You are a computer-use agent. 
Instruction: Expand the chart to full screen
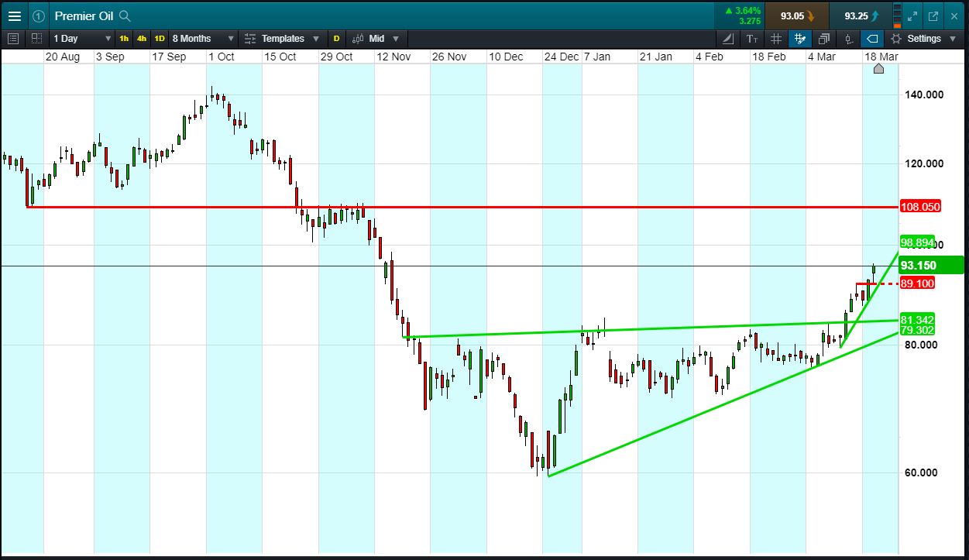point(912,15)
